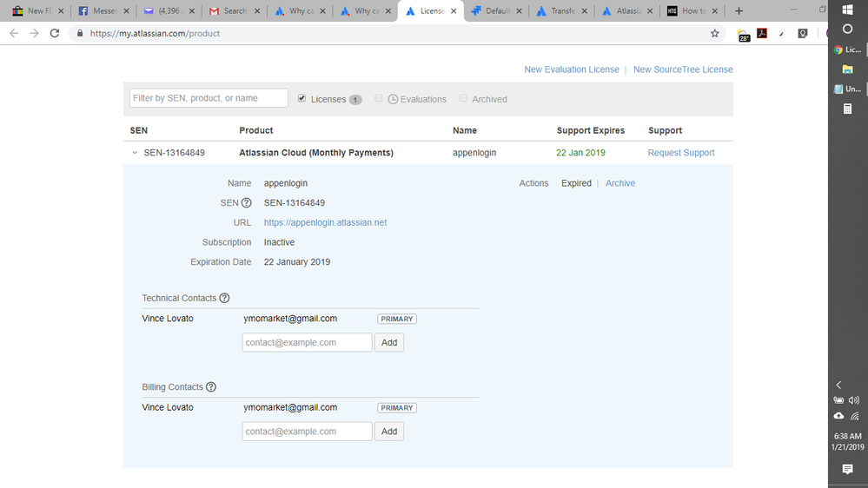This screenshot has height=488, width=868.
Task: Open the Untitled Notepad taskbar item
Action: [847, 89]
